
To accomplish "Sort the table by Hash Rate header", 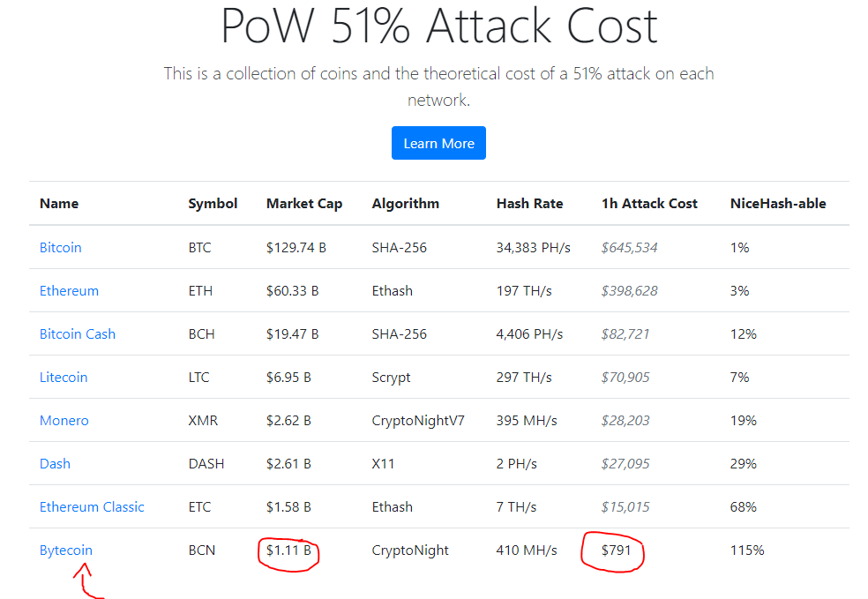I will (x=529, y=203).
